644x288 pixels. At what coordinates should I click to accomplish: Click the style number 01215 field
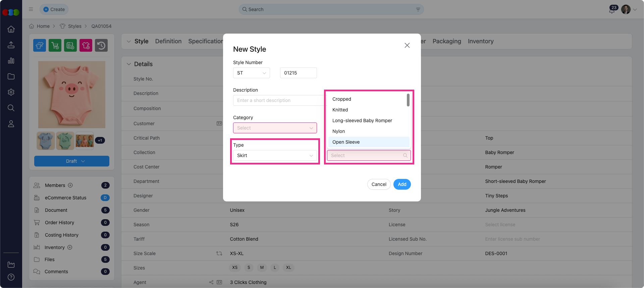click(x=299, y=73)
